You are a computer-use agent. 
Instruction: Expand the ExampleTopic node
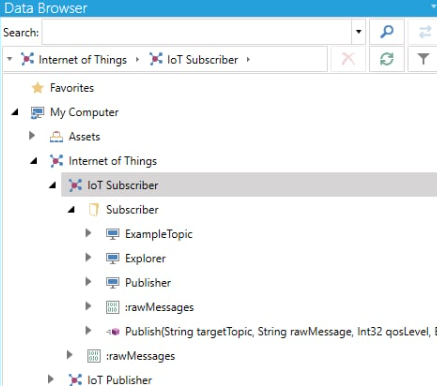tap(88, 233)
